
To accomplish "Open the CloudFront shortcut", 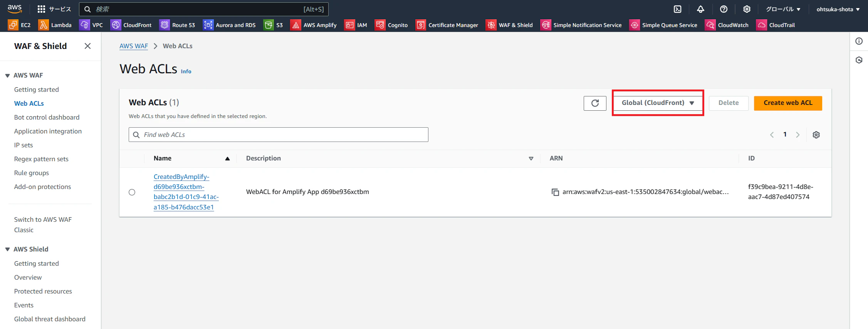I will tap(131, 25).
